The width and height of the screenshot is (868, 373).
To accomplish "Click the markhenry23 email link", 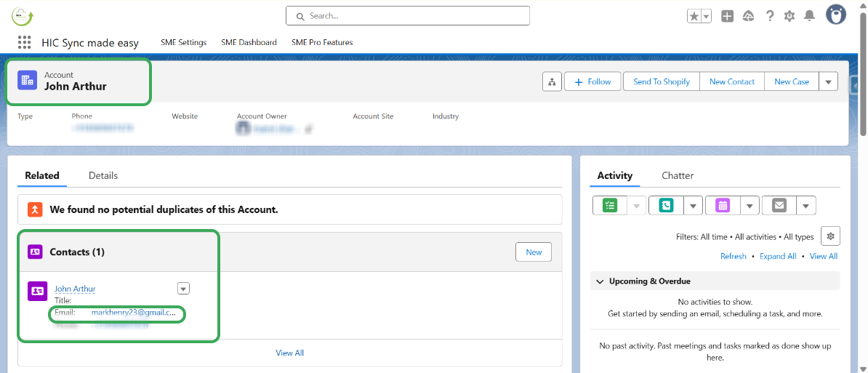I will click(134, 313).
